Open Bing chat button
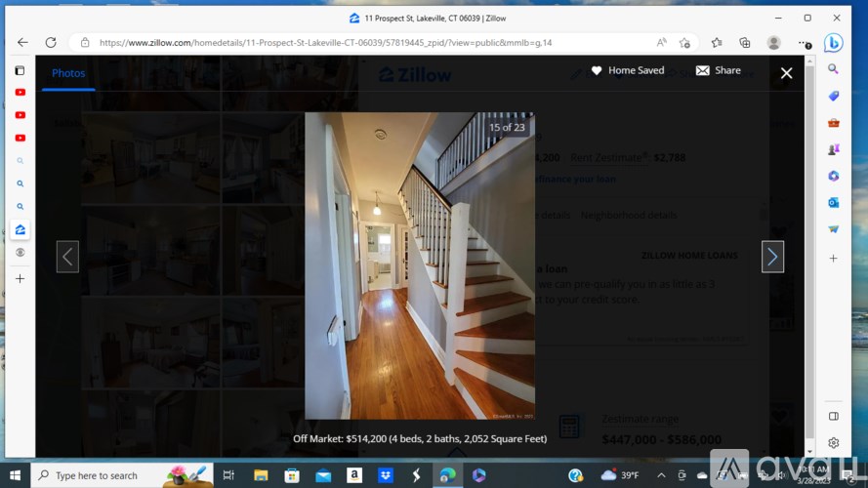 coord(833,43)
